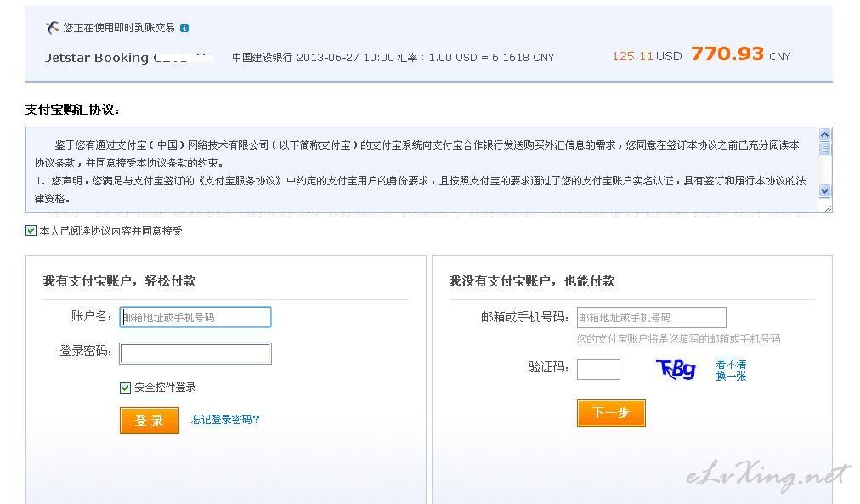Click the exchange rate 1.00 USD = 6.1618 CNY
Image resolution: width=860 pixels, height=504 pixels.
(491, 58)
